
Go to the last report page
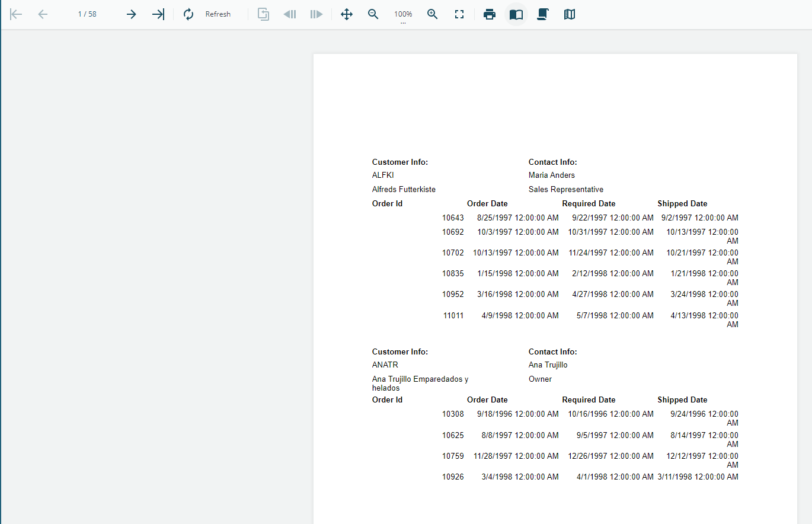(158, 14)
